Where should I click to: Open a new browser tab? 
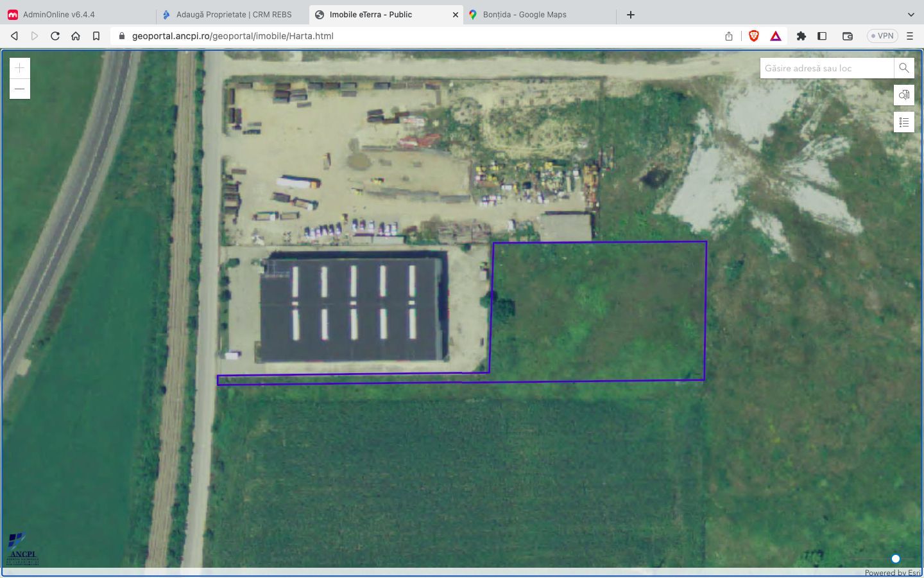tap(631, 14)
